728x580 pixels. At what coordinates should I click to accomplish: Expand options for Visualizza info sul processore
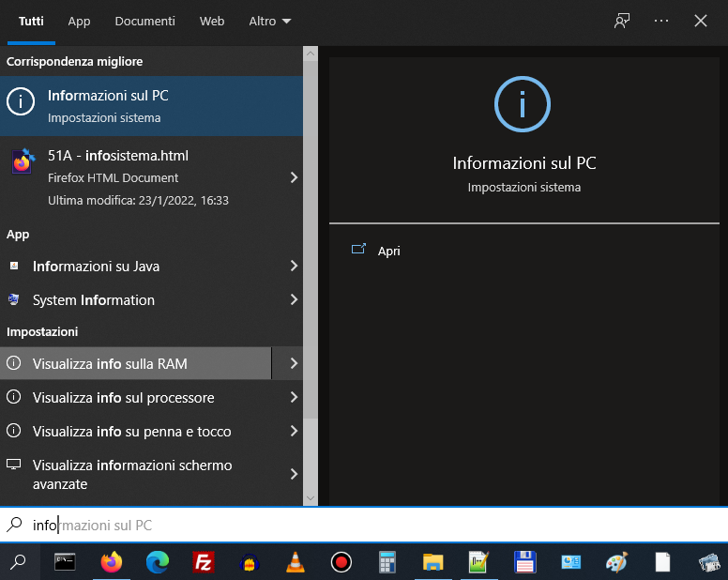coord(294,397)
